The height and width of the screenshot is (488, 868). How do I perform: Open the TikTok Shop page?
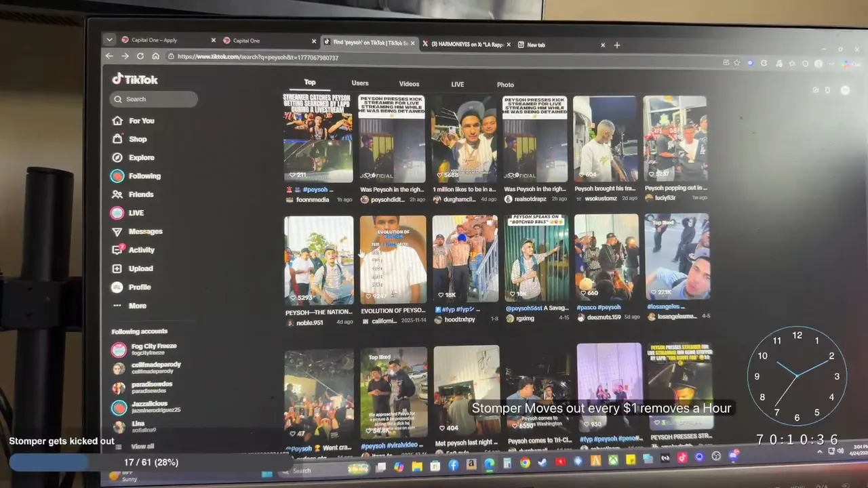click(130, 139)
